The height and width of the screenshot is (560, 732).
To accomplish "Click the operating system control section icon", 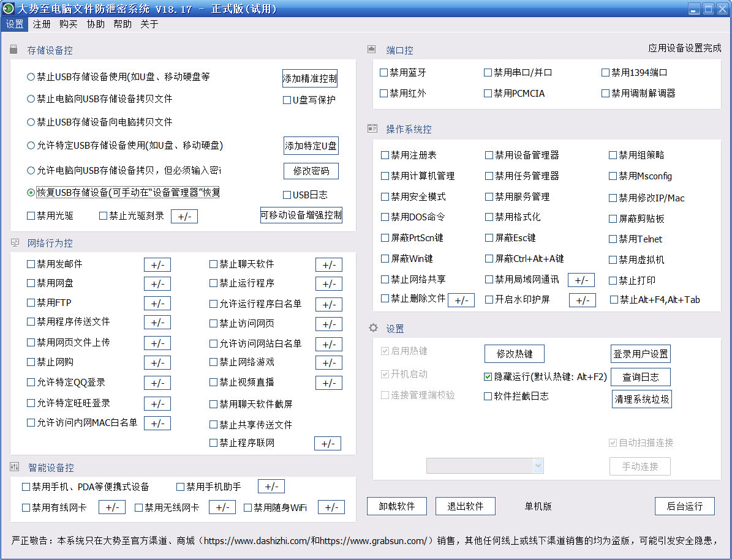I will click(x=372, y=129).
